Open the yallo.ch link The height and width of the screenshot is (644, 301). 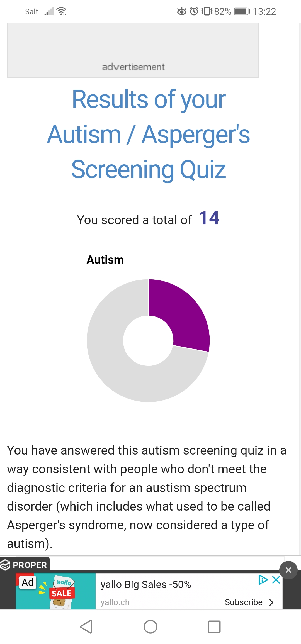tap(115, 602)
